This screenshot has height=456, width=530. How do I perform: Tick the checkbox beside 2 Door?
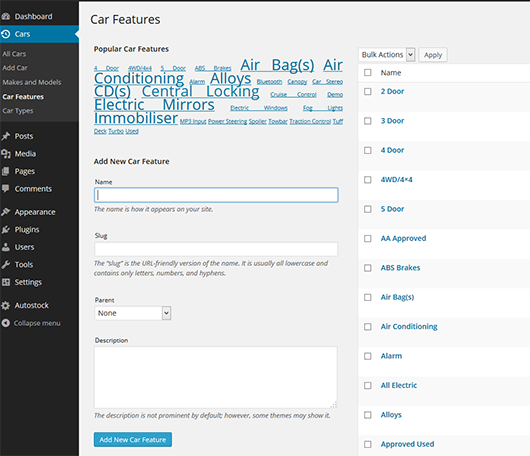(x=368, y=92)
